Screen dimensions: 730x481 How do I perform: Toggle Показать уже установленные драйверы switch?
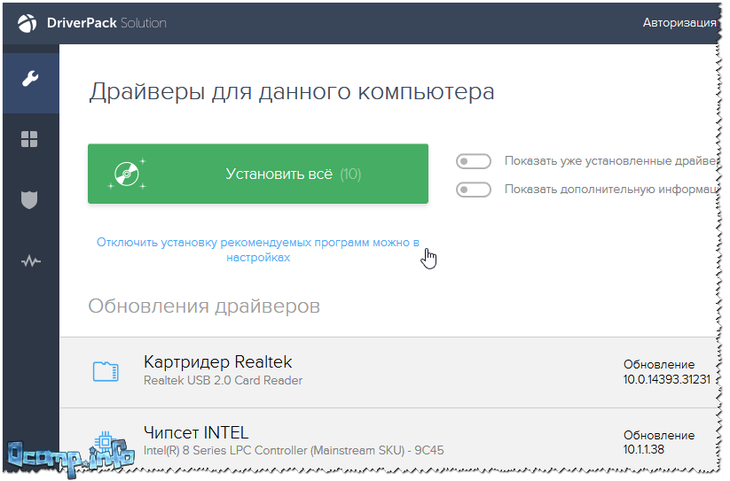pos(473,161)
